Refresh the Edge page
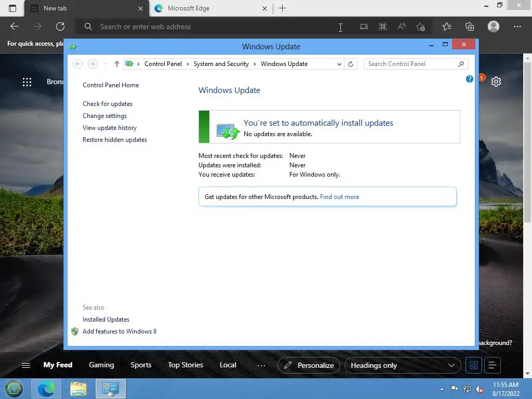 [60, 26]
